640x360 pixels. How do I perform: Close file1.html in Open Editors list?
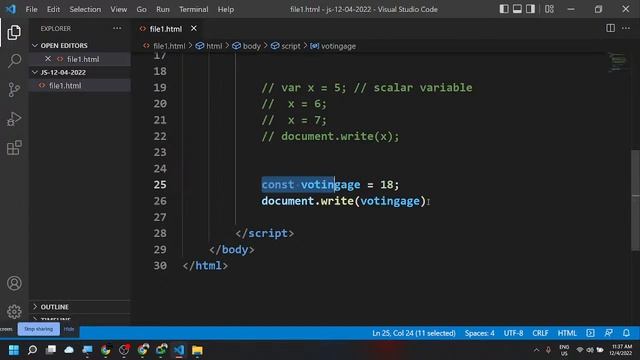(x=48, y=59)
